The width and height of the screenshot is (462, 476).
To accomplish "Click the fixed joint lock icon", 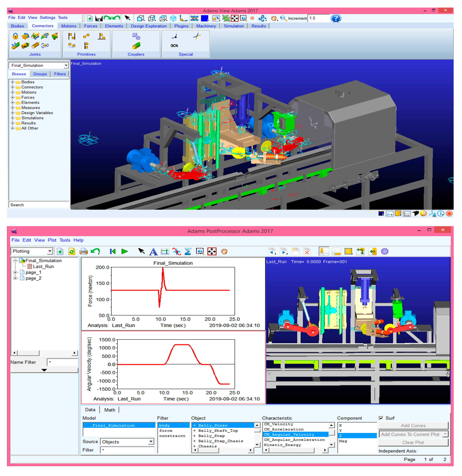I will click(15, 36).
